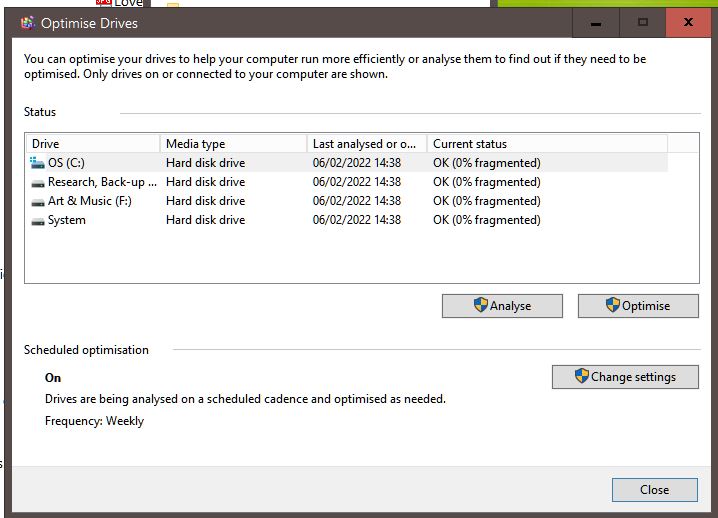Maximize the Optimise Drives window

click(643, 22)
